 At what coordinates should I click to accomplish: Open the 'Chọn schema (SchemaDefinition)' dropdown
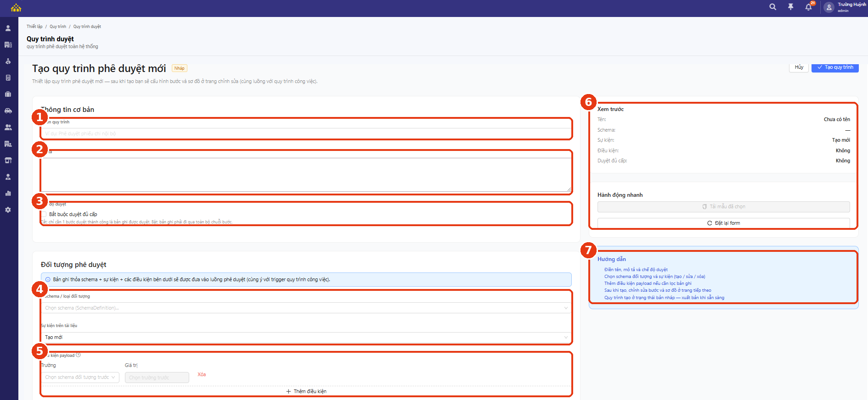click(306, 308)
